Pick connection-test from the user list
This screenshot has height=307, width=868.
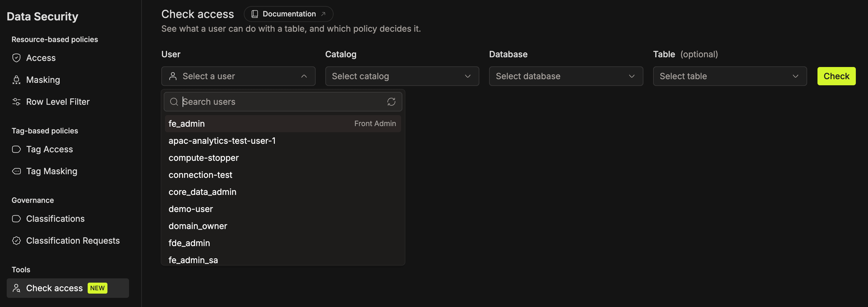283,175
